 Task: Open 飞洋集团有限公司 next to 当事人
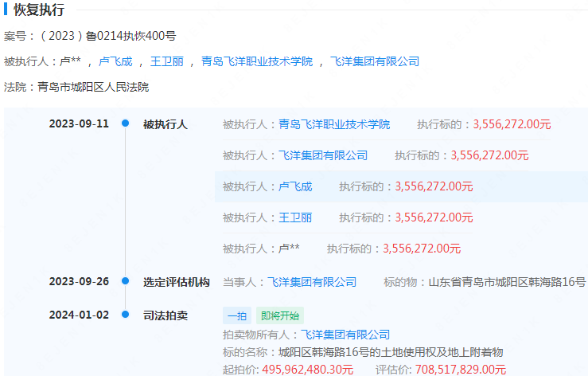[312, 282]
